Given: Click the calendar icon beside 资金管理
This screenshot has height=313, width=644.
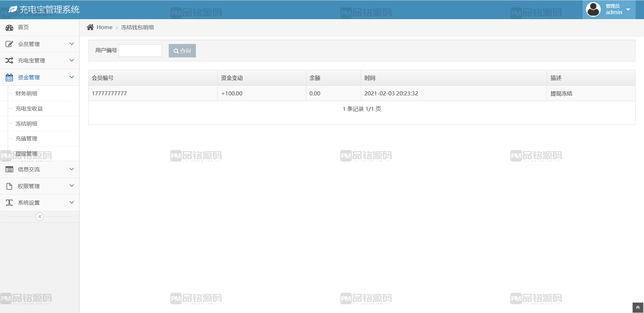Looking at the screenshot, I should [9, 77].
